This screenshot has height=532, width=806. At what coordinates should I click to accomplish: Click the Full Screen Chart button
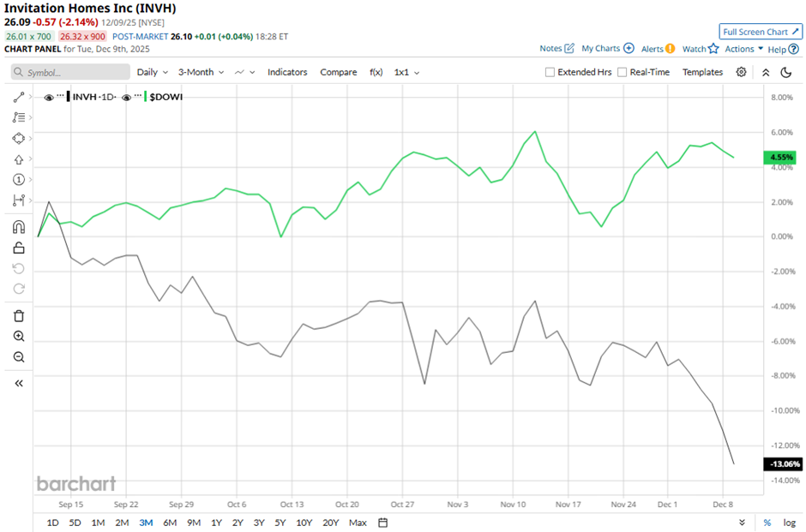pyautogui.click(x=761, y=32)
